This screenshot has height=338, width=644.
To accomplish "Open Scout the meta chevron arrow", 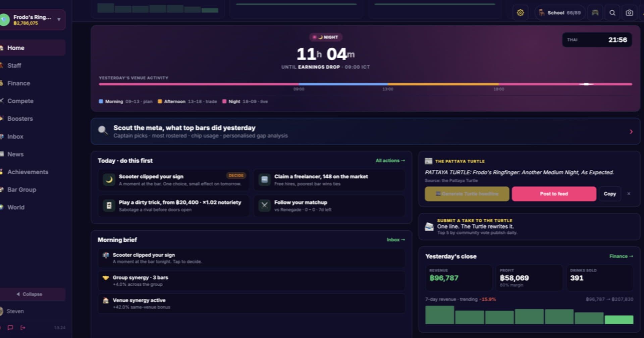I will (631, 132).
